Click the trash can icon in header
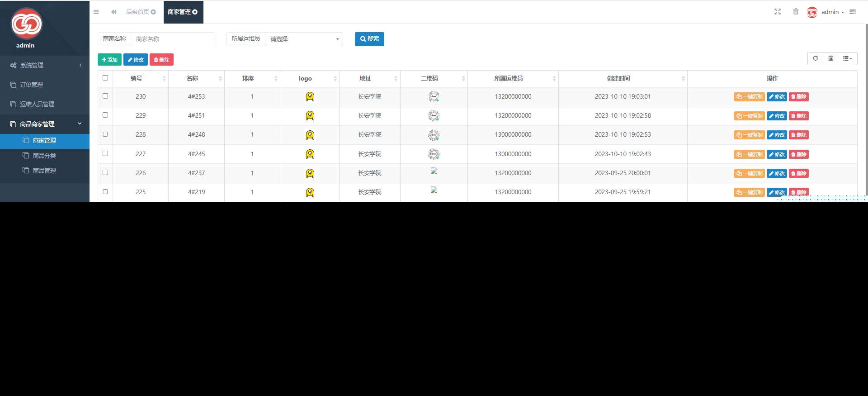Screen dimensions: 868x396 [x=796, y=12]
